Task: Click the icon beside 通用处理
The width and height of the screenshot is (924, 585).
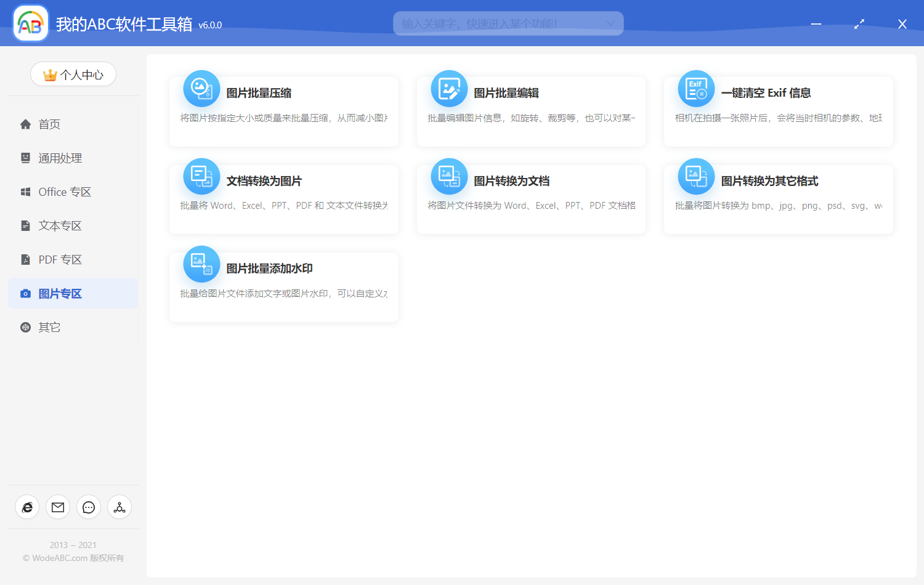Action: point(25,158)
